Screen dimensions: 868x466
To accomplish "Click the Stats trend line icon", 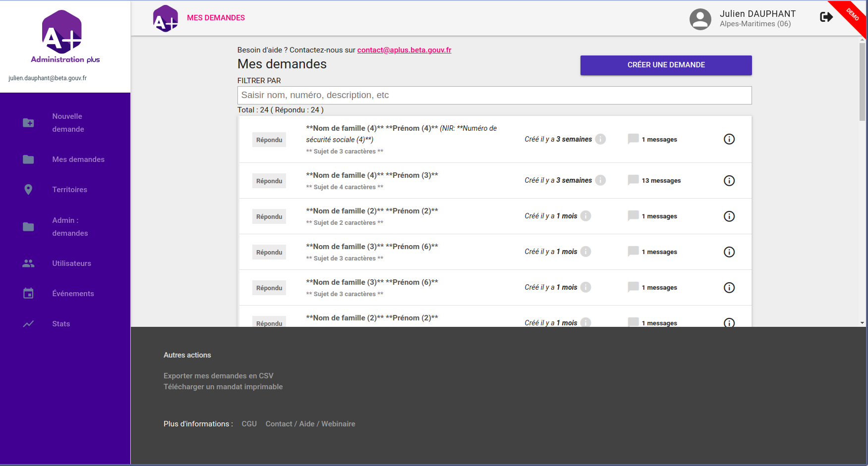I will 28,324.
